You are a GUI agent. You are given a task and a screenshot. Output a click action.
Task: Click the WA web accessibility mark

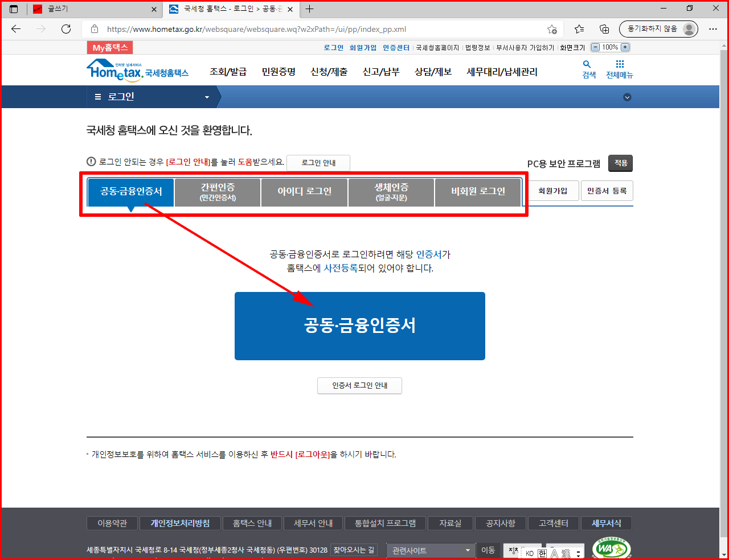pyautogui.click(x=611, y=548)
